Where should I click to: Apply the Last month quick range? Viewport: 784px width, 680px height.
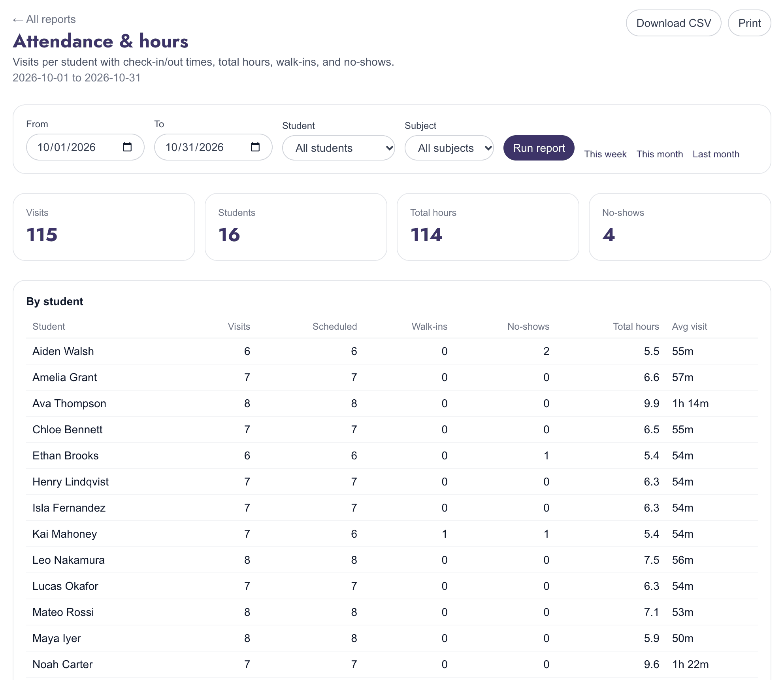[x=716, y=154]
